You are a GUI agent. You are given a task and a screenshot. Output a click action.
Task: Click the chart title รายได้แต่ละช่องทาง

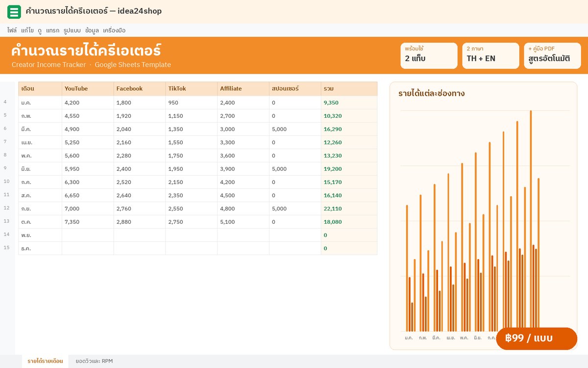(x=432, y=93)
